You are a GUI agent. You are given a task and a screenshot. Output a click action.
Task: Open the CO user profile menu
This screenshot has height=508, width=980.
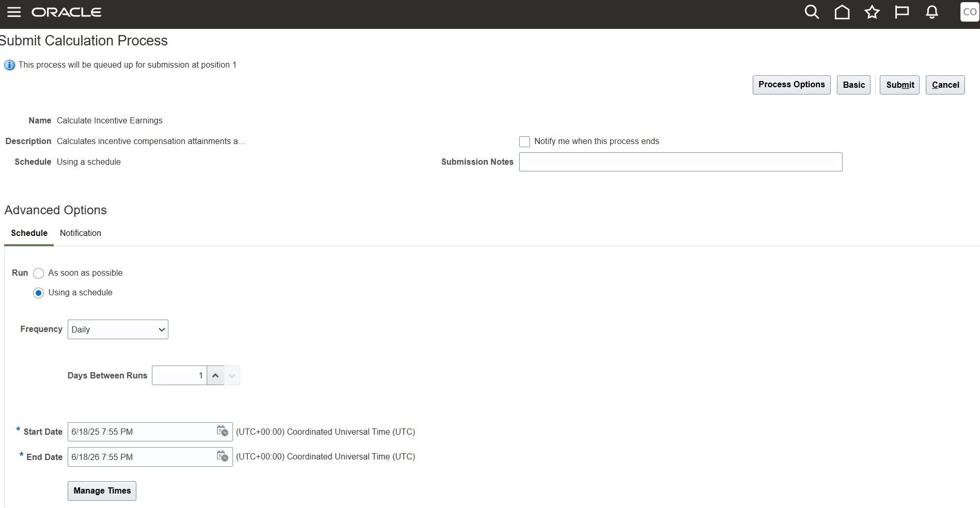click(970, 12)
